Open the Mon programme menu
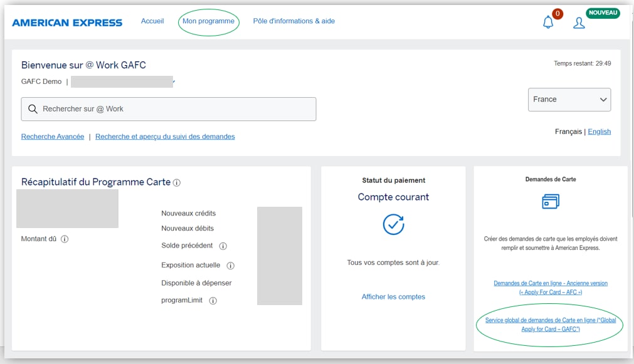The width and height of the screenshot is (634, 364). click(208, 21)
